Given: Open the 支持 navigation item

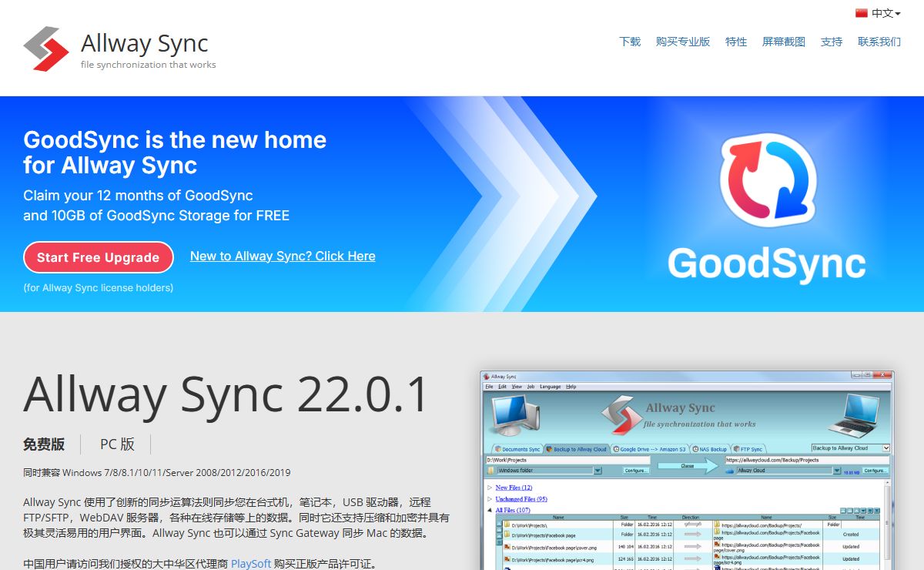Looking at the screenshot, I should click(x=832, y=42).
